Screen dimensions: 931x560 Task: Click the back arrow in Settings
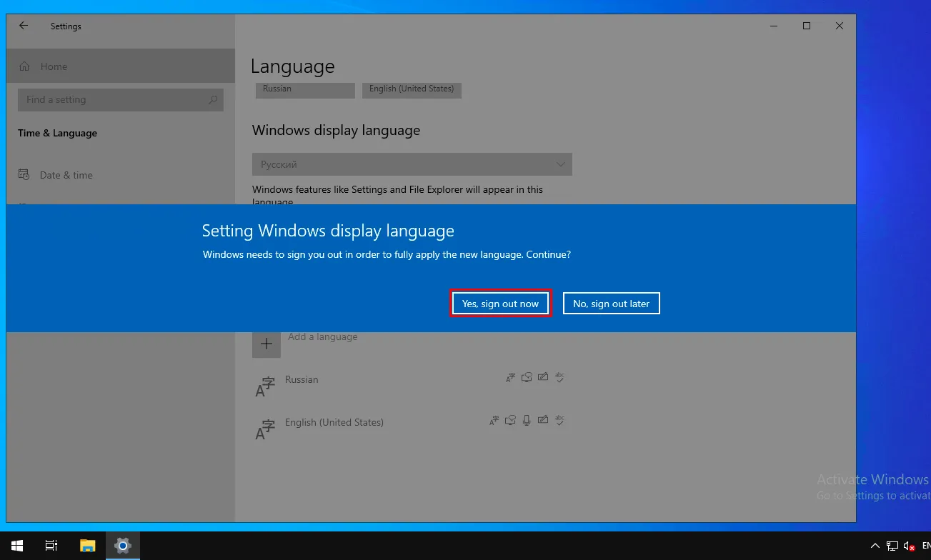click(24, 26)
